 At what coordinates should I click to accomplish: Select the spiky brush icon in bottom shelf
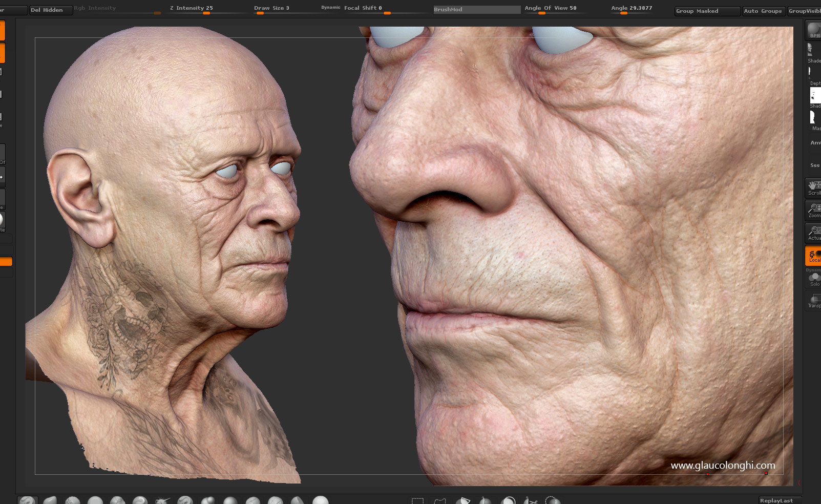(x=163, y=500)
